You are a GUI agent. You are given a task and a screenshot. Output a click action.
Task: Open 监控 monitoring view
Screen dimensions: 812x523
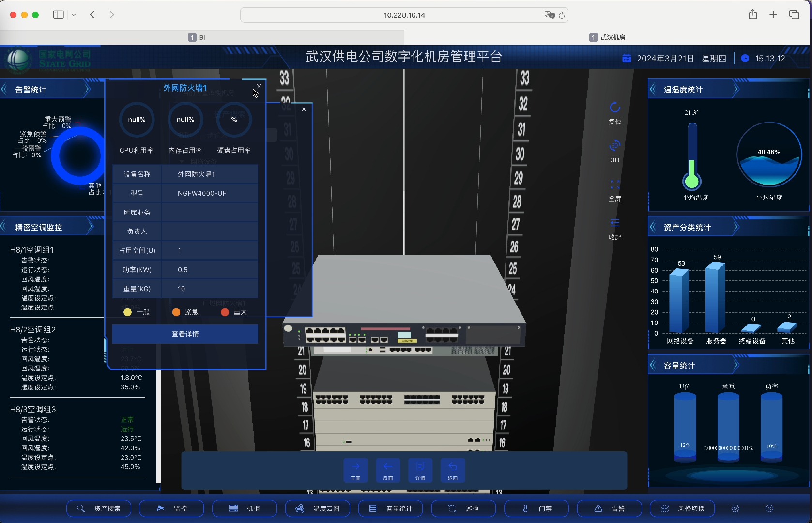coord(171,508)
